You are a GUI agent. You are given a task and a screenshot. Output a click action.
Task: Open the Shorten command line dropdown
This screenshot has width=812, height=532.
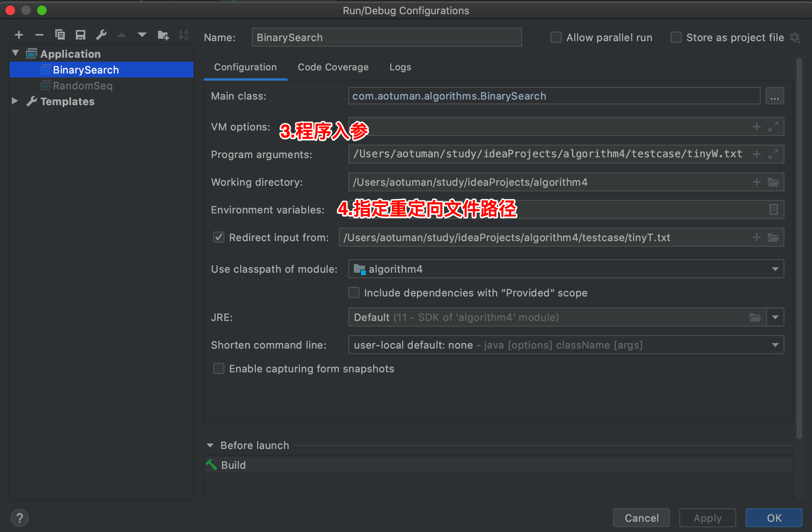pyautogui.click(x=775, y=345)
